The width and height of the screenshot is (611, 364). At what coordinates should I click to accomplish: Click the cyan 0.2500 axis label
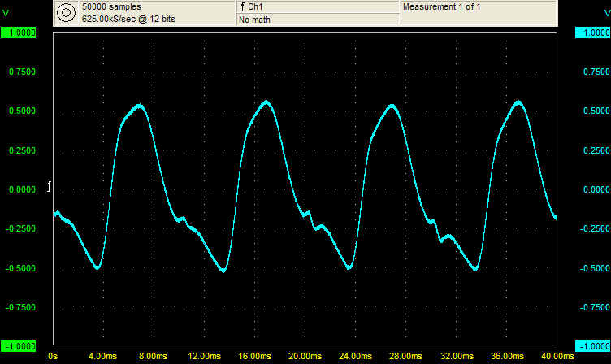point(596,150)
